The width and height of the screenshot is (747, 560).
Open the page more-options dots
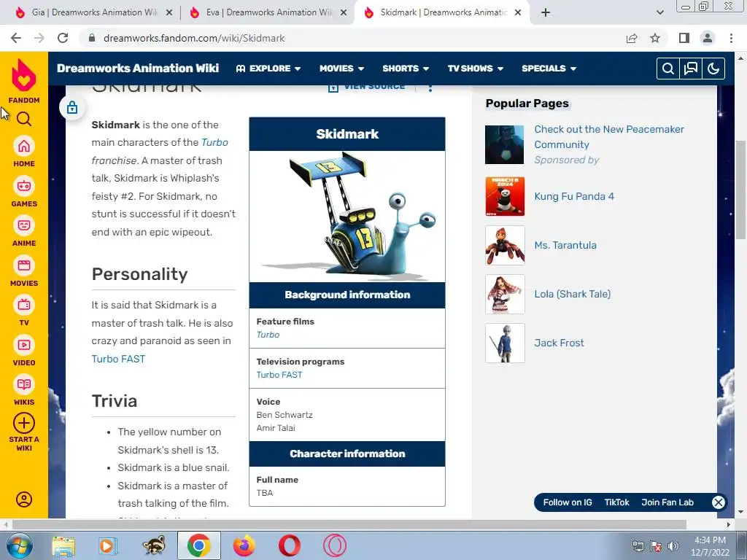(x=430, y=87)
